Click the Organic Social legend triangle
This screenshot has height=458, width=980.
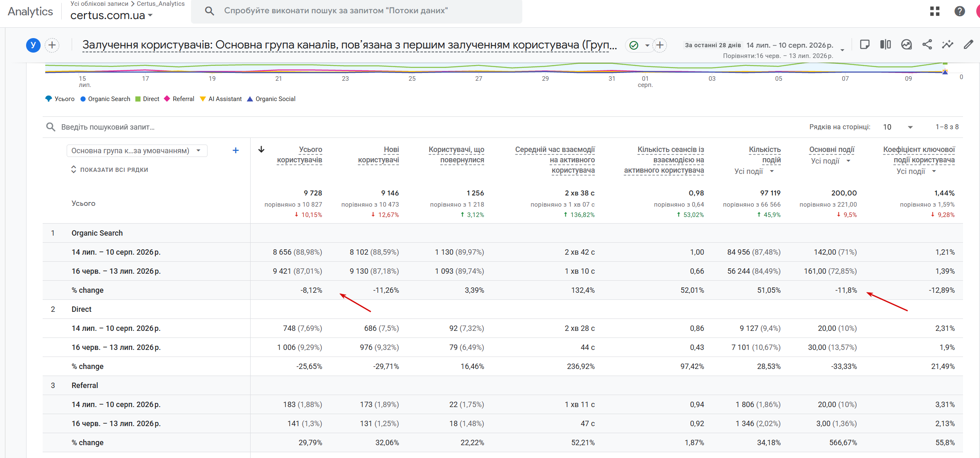(250, 99)
